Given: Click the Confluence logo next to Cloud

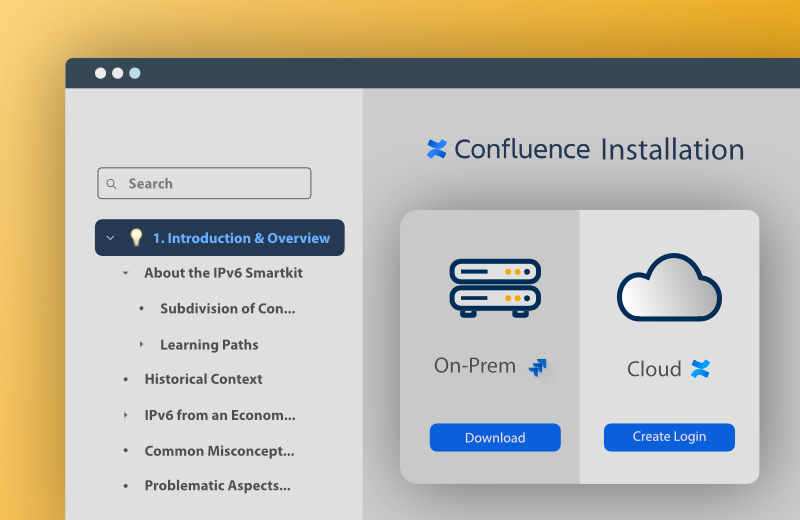Looking at the screenshot, I should pyautogui.click(x=700, y=369).
